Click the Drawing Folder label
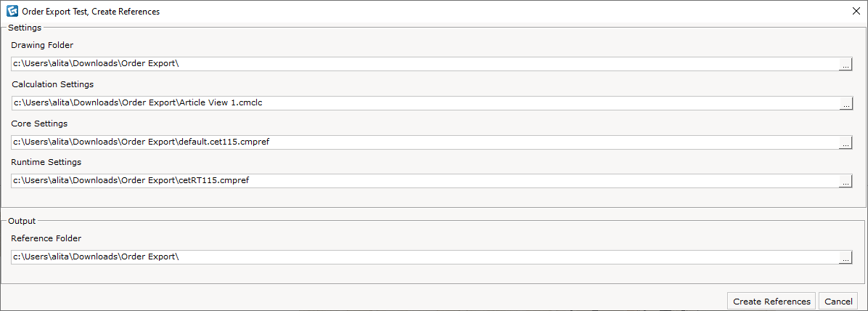The width and height of the screenshot is (868, 311). pos(42,46)
